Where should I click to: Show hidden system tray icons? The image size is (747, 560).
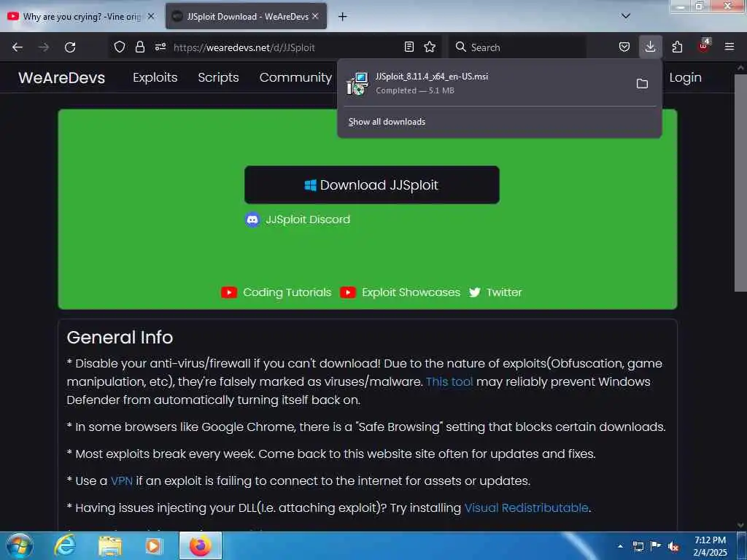click(620, 546)
